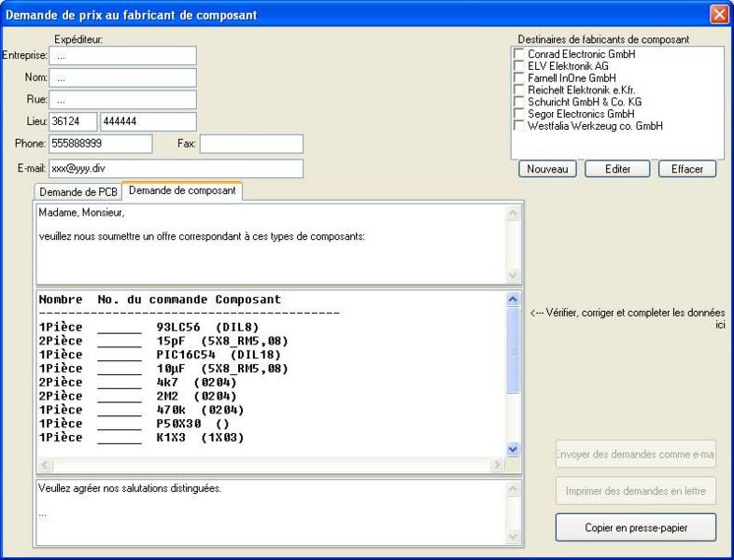Image resolution: width=734 pixels, height=560 pixels.
Task: Tick the Reichelt Elektronik e.Kfr. checkbox
Action: coord(518,91)
